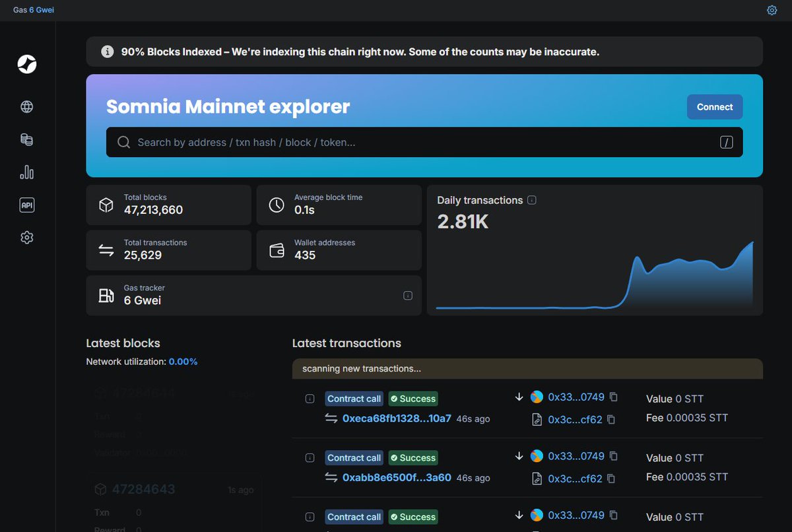Viewport: 792px width, 532px height.
Task: Click contract file icon in second transaction
Action: (x=537, y=478)
